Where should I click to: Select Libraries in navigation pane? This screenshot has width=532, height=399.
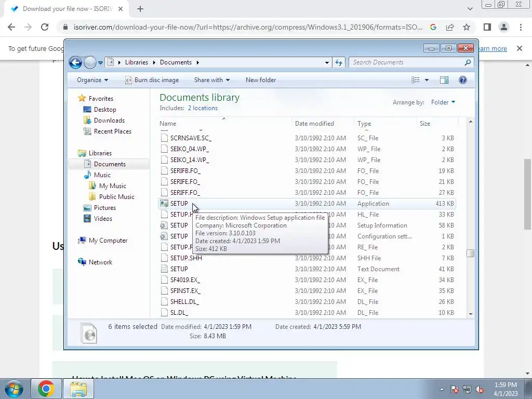[100, 153]
